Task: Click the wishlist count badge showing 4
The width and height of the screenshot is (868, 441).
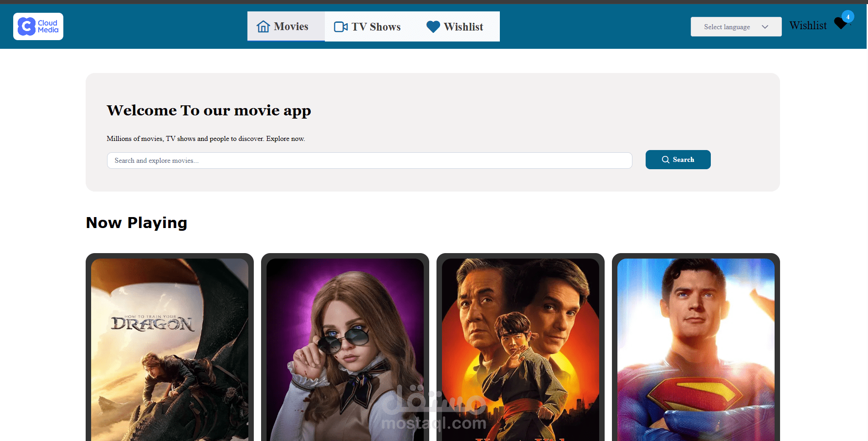Action: click(848, 17)
